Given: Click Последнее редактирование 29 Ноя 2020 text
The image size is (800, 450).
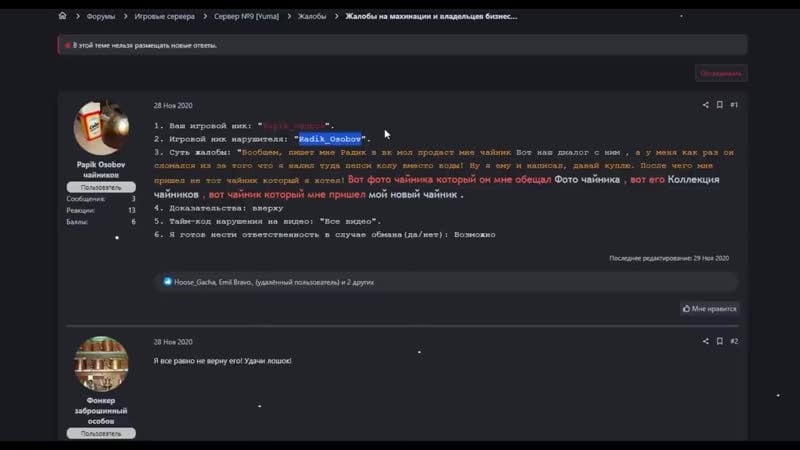Looking at the screenshot, I should [x=669, y=258].
